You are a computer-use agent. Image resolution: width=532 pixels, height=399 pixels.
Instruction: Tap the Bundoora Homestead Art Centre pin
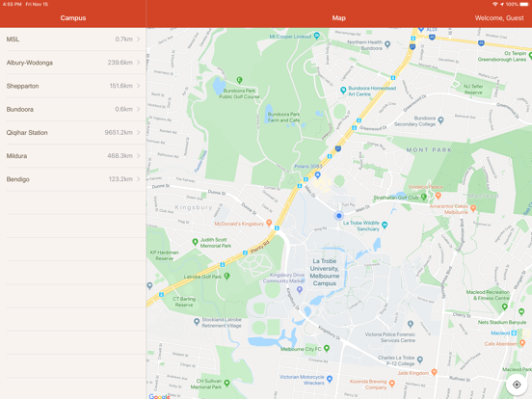[x=343, y=91]
